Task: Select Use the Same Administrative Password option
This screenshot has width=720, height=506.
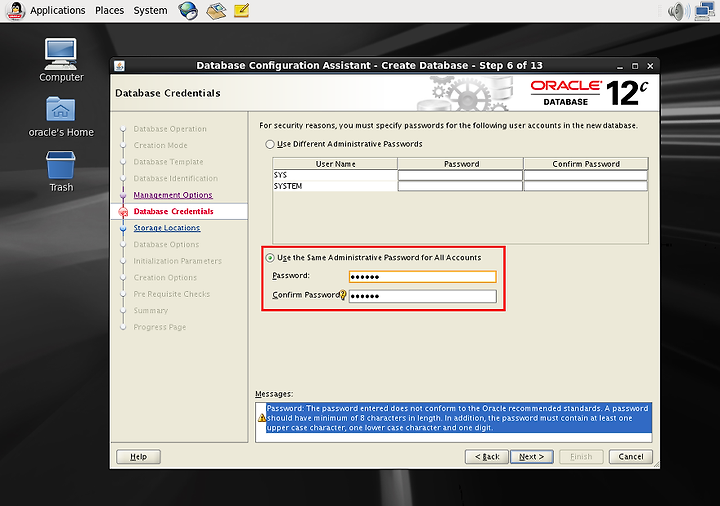Action: coord(270,258)
